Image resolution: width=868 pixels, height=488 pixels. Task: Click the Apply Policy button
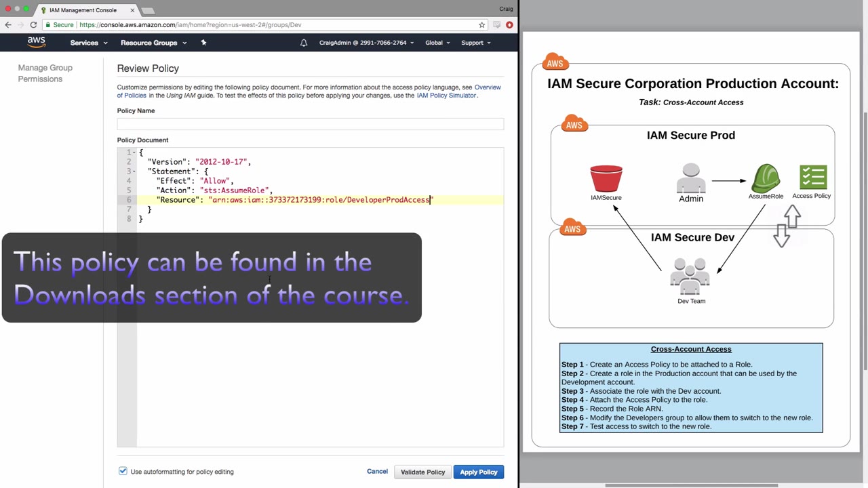(x=479, y=472)
